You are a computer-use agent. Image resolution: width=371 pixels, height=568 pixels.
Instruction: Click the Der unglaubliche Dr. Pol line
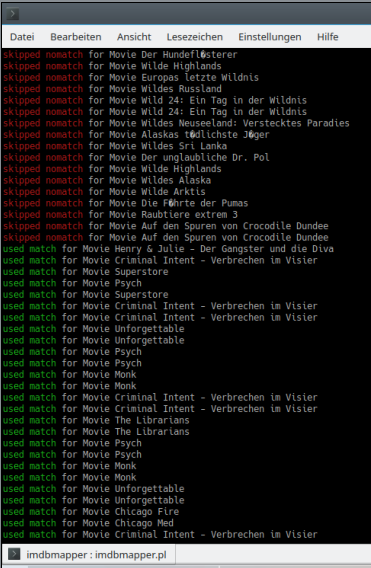[136, 158]
